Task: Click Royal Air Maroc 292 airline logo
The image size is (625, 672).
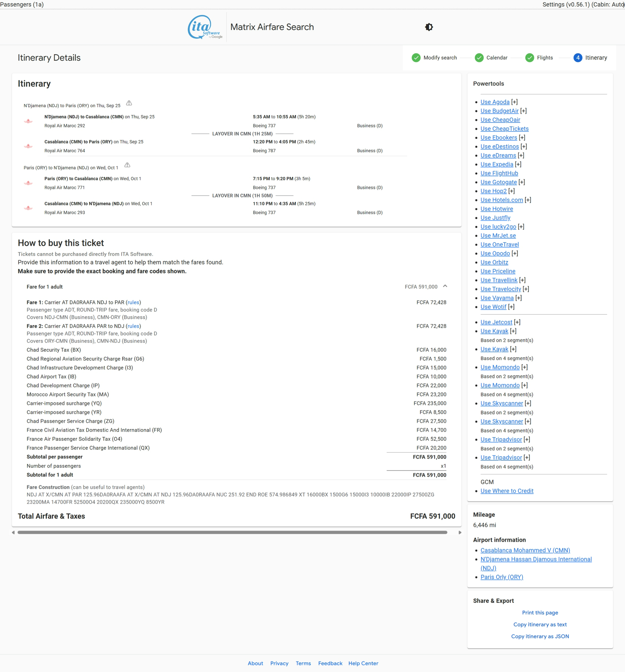Action: click(28, 121)
